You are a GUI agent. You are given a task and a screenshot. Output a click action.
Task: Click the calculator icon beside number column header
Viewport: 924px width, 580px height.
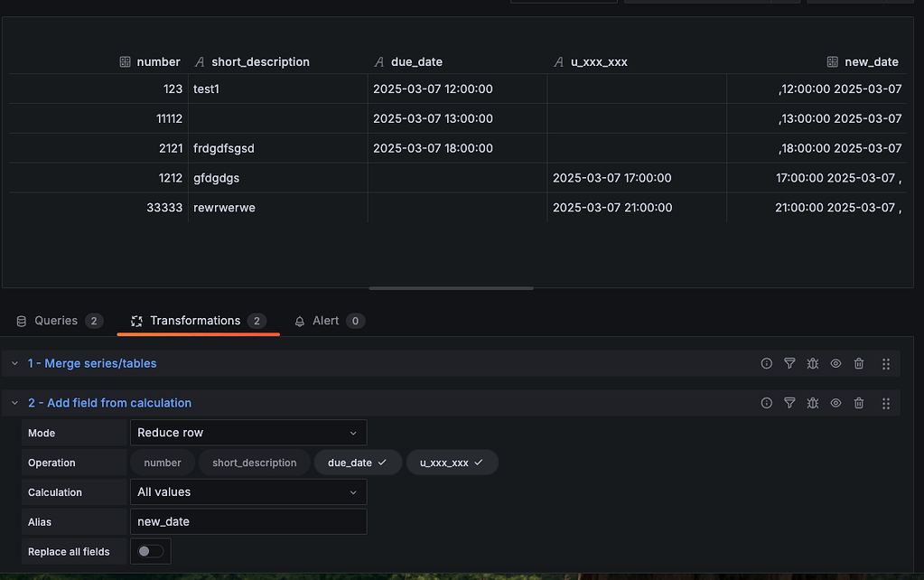(x=124, y=61)
